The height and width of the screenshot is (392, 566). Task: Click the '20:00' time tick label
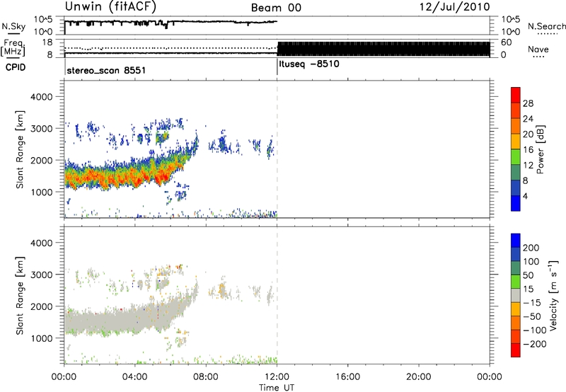tap(419, 377)
